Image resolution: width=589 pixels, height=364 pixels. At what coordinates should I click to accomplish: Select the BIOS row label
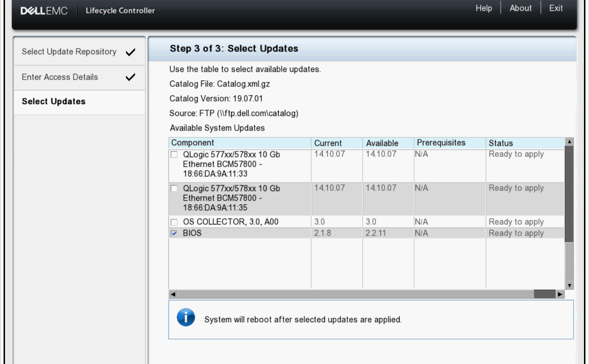coord(192,233)
